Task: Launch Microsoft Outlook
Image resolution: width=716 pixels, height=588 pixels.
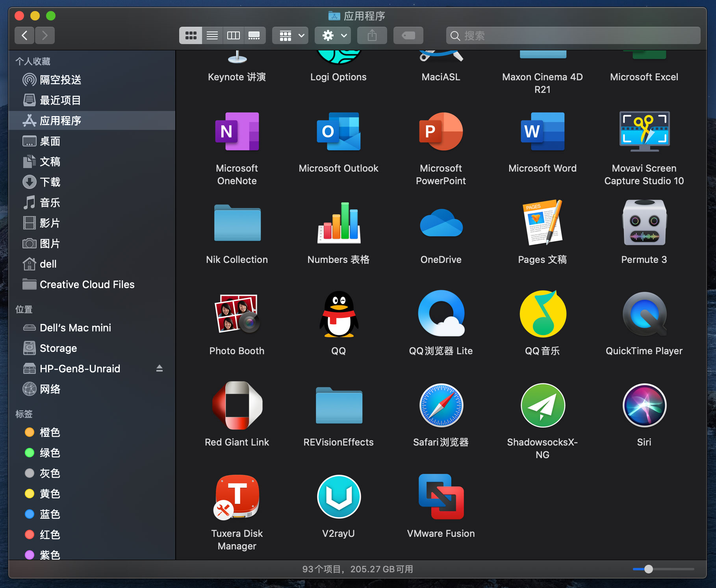Action: [x=338, y=131]
